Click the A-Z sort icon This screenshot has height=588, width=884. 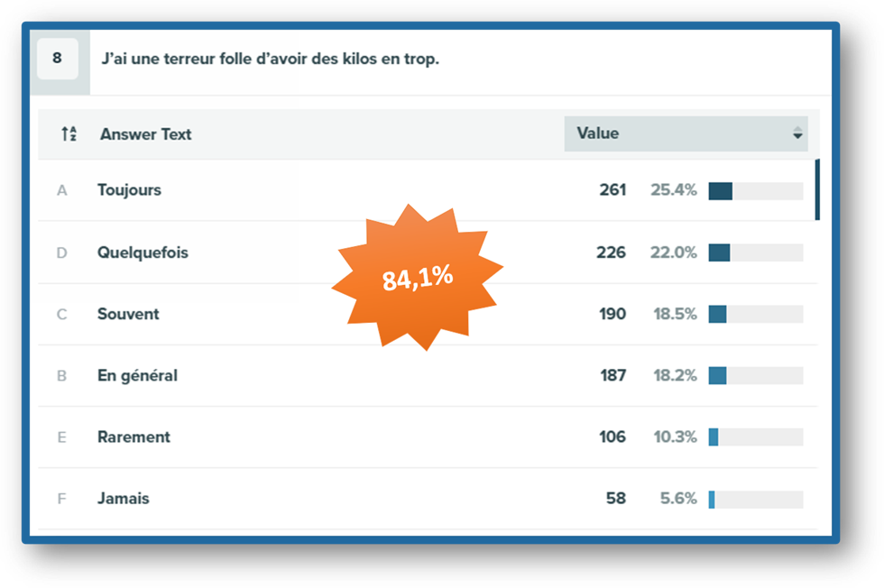pyautogui.click(x=69, y=134)
